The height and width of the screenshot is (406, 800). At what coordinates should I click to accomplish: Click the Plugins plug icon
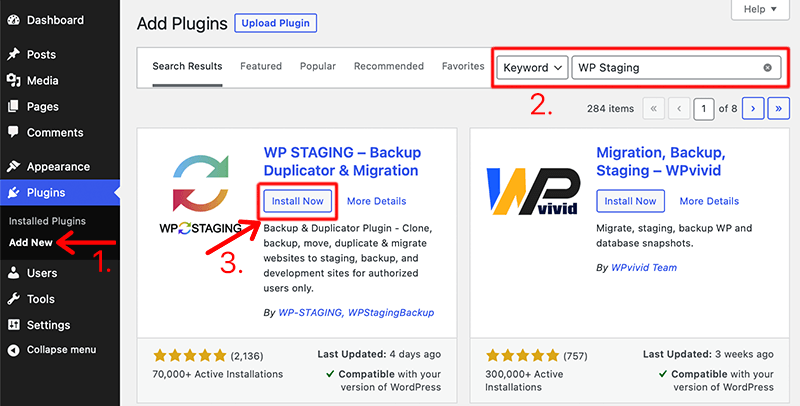pos(14,192)
